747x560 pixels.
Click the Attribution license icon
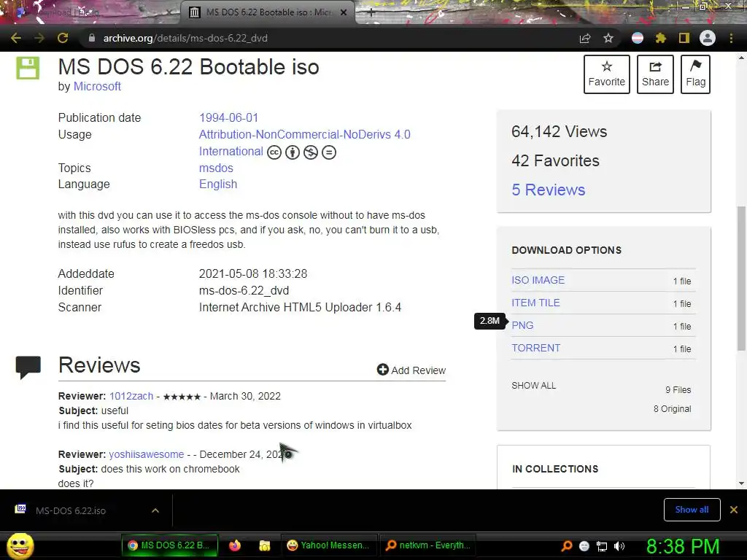click(x=293, y=152)
